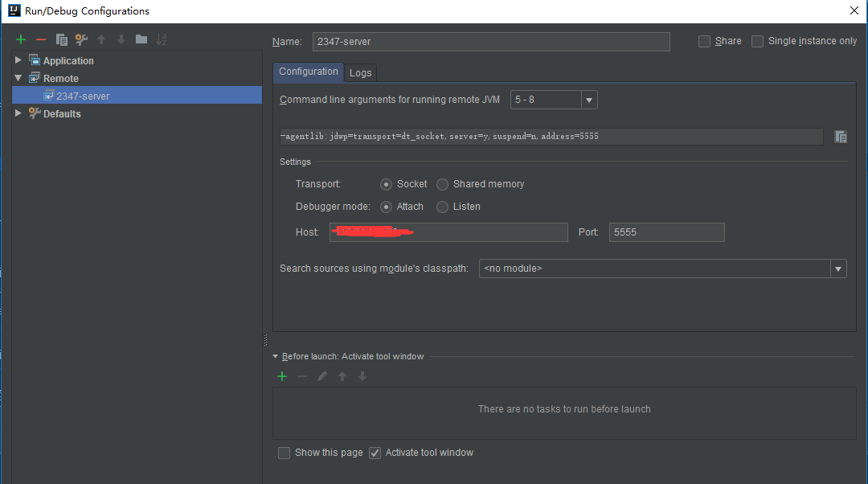This screenshot has width=868, height=484.
Task: Copy JVM arguments to clipboard
Action: (x=841, y=137)
